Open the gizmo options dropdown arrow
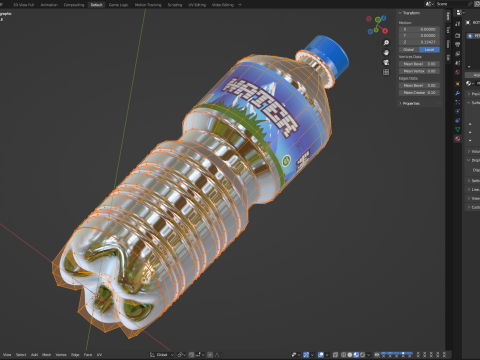 pos(312,355)
